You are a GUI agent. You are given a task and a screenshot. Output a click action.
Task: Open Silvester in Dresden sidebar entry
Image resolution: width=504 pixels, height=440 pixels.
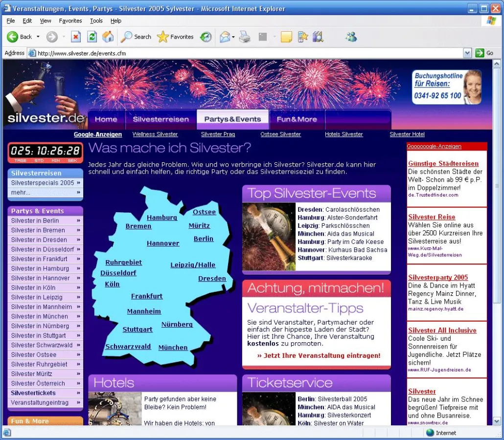coord(46,240)
